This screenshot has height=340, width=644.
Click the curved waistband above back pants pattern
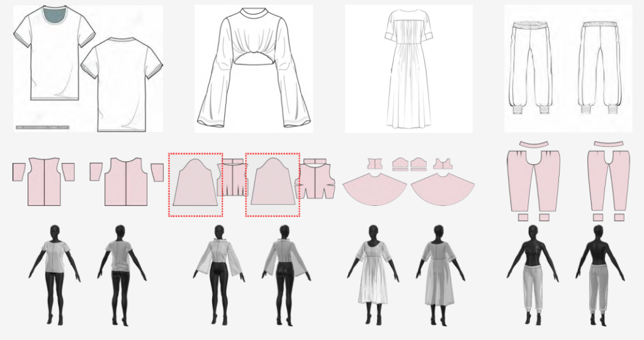point(608,144)
